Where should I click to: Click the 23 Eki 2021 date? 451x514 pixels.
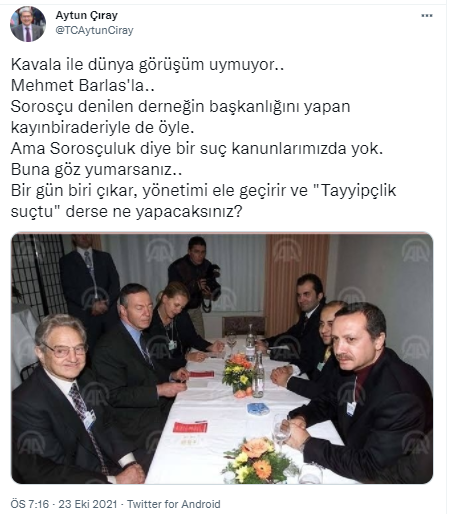[88, 504]
